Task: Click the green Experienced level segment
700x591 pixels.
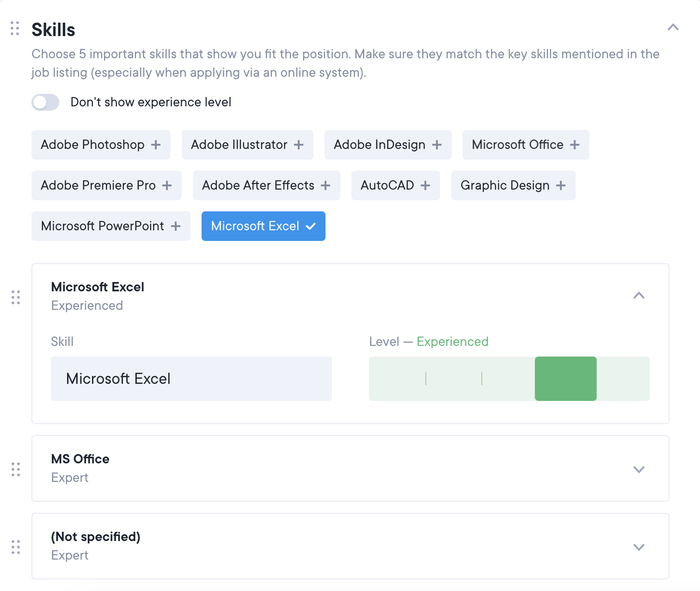Action: click(565, 379)
